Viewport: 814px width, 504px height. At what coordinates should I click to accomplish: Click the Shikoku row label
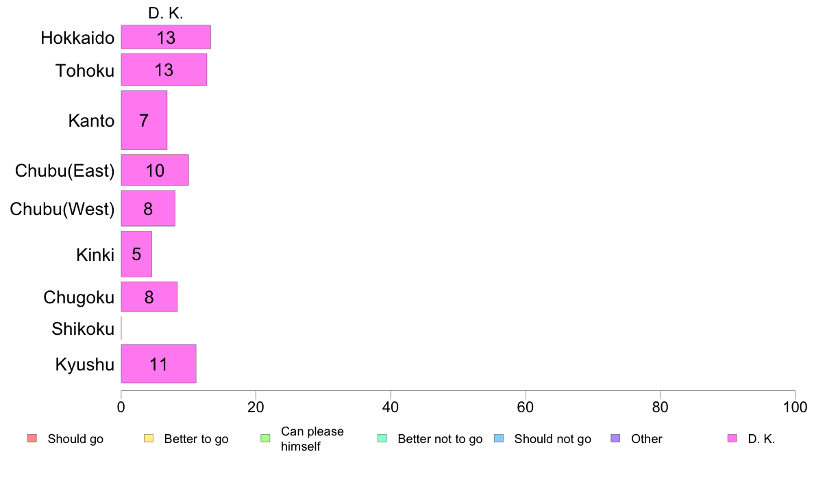pos(83,329)
